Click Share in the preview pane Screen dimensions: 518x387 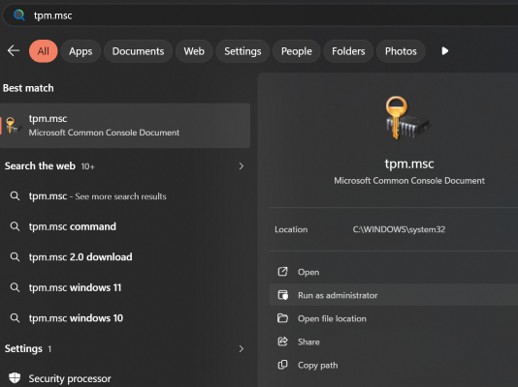click(x=393, y=342)
